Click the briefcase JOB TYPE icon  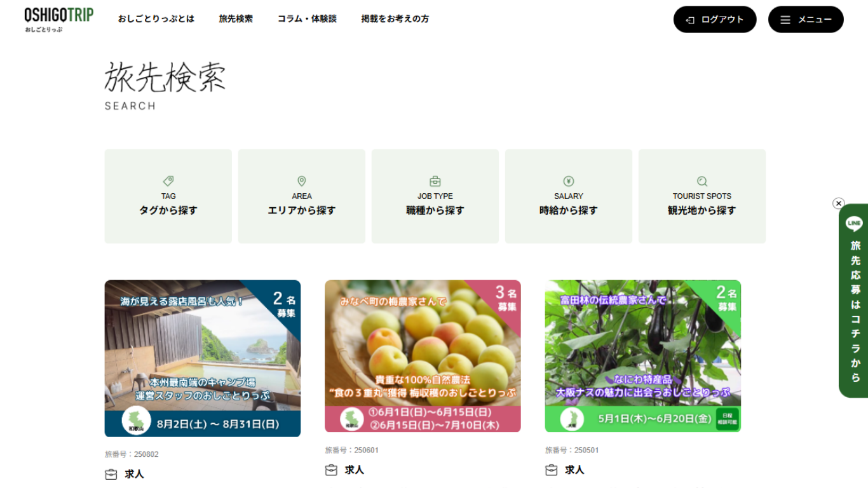point(435,181)
